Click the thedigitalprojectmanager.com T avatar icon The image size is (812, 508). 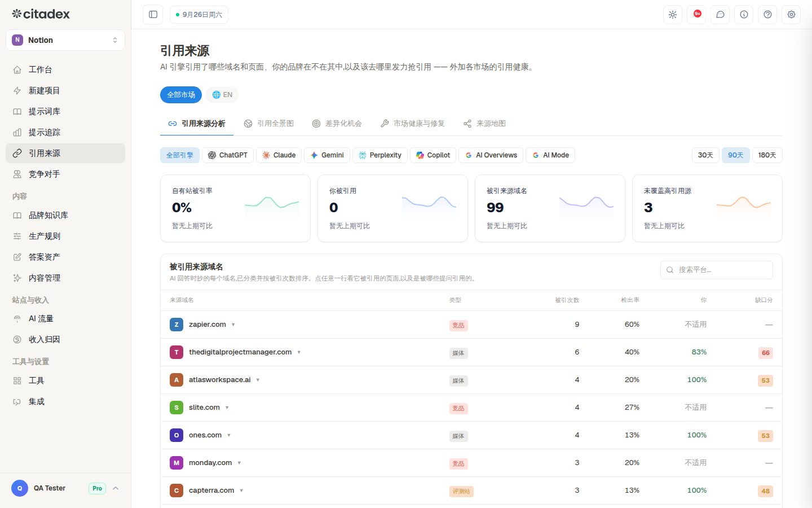pyautogui.click(x=176, y=352)
